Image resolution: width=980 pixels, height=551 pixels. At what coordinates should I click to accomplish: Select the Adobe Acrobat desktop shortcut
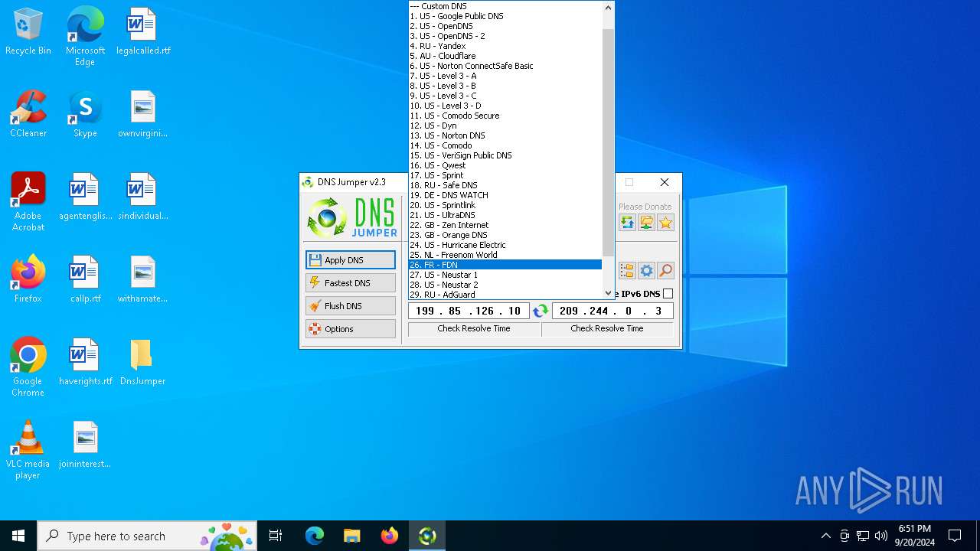(28, 202)
